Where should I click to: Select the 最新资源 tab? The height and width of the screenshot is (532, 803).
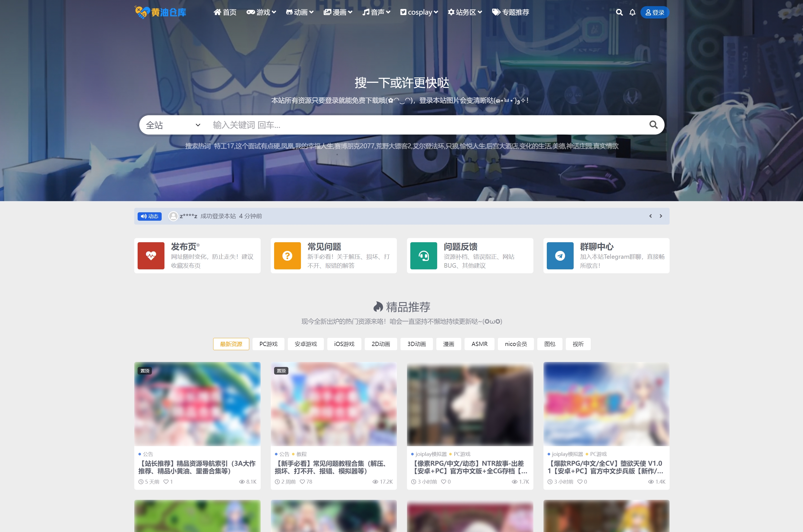231,344
